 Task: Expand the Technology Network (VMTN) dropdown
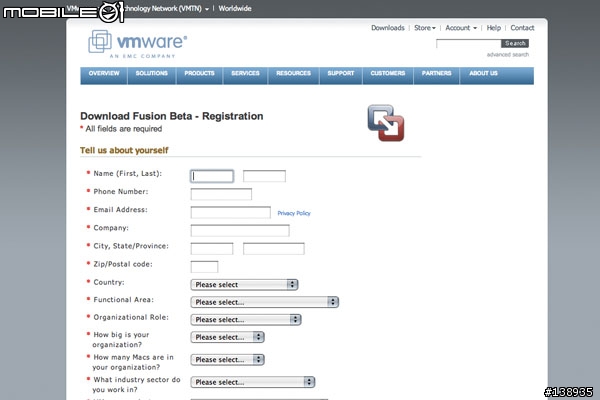click(x=167, y=8)
